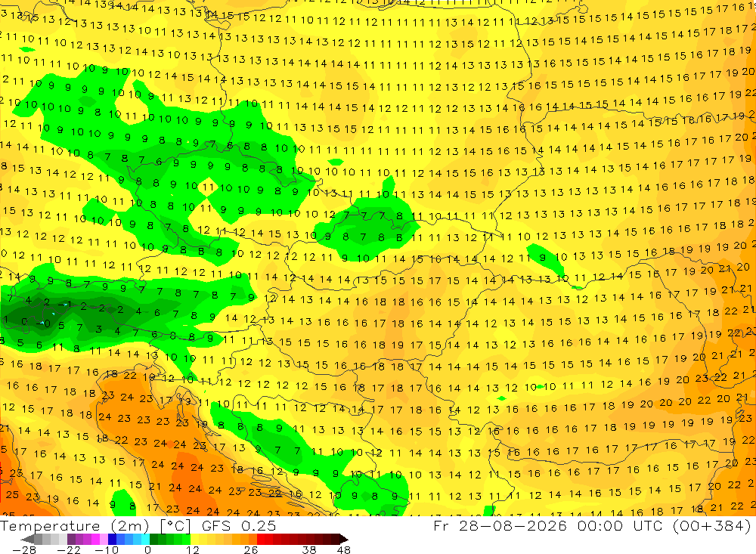
Task: Click the light pink legend swatch
Action: pyautogui.click(x=104, y=540)
